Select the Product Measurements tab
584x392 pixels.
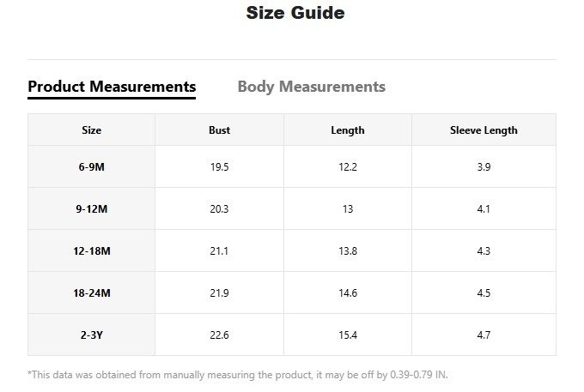click(x=112, y=87)
